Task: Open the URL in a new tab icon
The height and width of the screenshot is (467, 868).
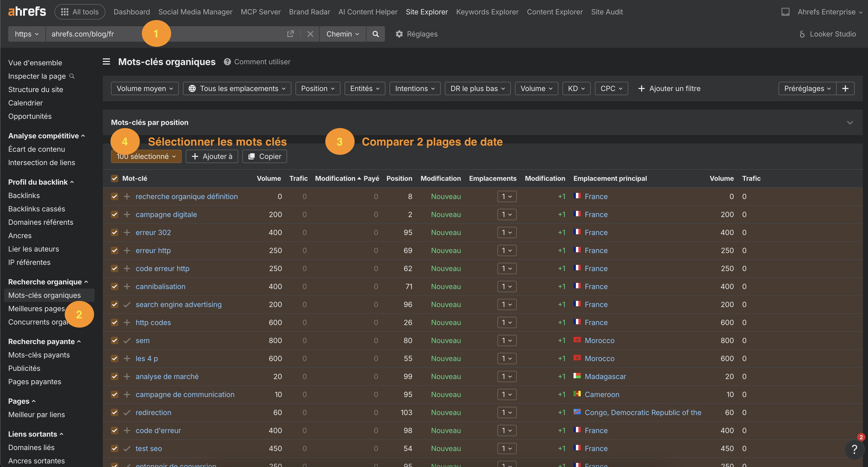Action: [290, 34]
